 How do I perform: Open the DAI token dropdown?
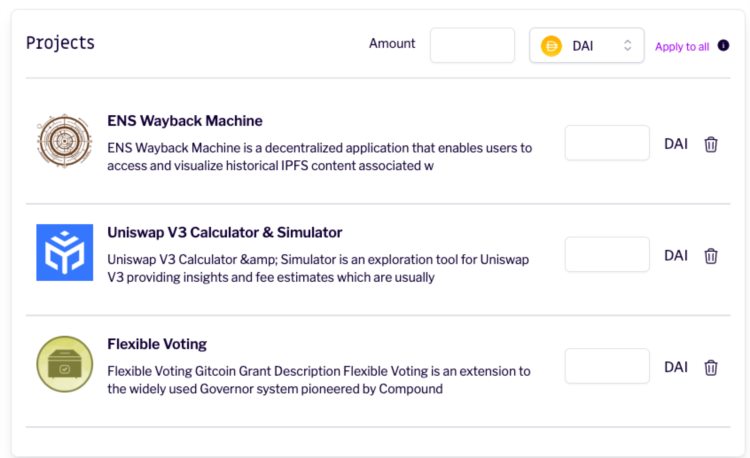click(x=587, y=46)
